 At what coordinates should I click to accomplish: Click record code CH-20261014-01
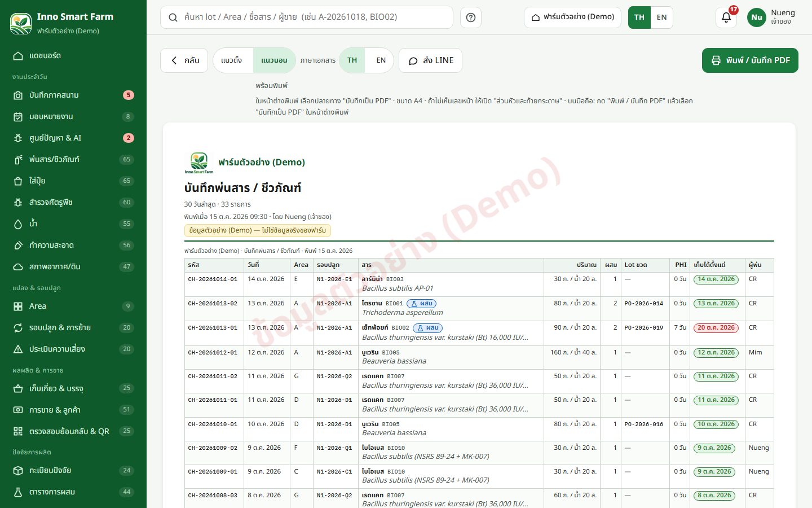(x=213, y=279)
